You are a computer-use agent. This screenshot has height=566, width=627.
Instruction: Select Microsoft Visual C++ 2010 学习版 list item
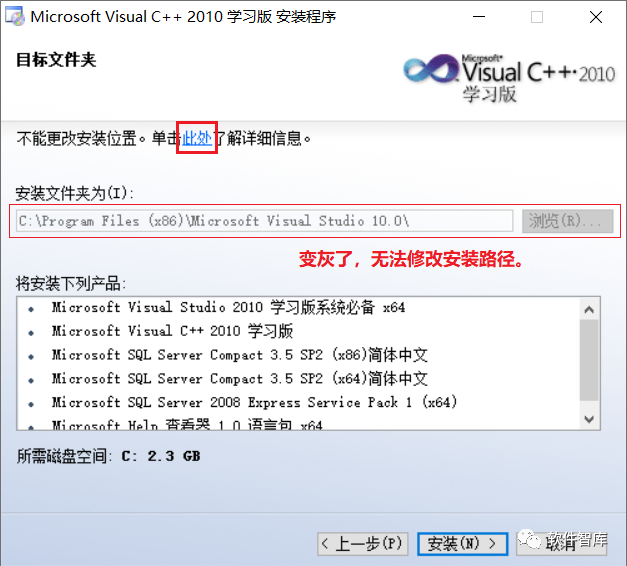172,331
